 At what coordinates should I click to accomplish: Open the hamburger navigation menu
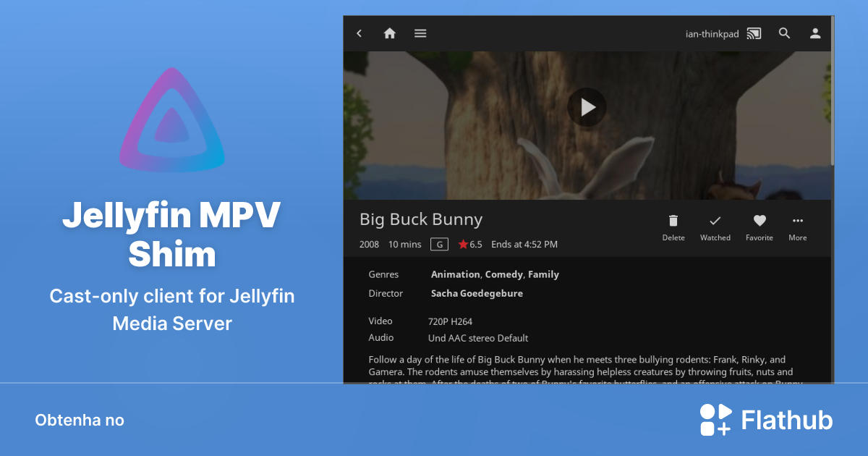pyautogui.click(x=420, y=33)
